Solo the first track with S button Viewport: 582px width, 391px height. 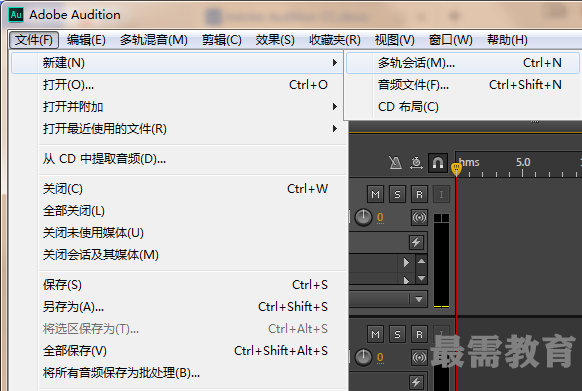[x=397, y=194]
